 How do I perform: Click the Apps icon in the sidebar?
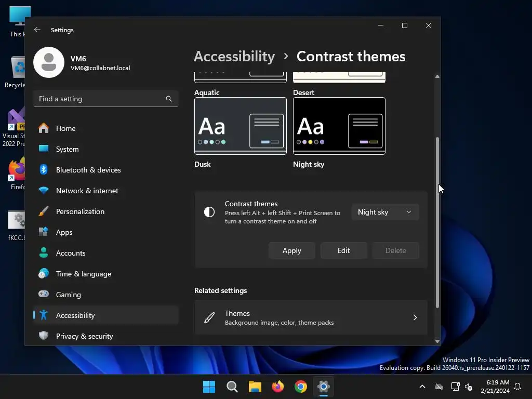[44, 232]
